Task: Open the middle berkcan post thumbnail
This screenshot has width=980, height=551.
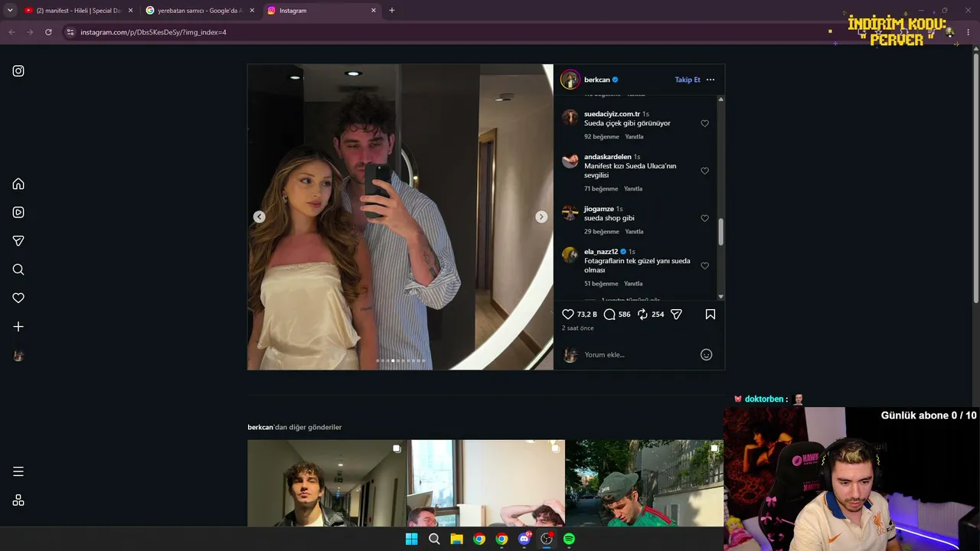Action: (x=485, y=483)
